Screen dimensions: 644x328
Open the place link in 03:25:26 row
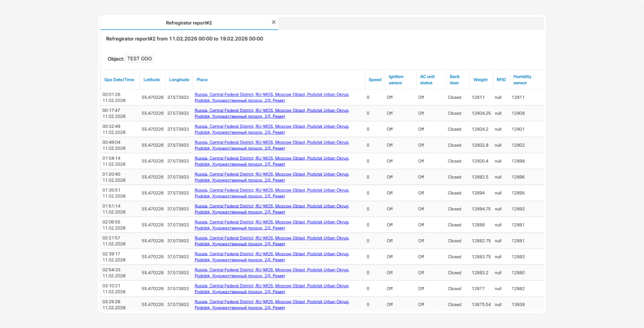(x=272, y=305)
